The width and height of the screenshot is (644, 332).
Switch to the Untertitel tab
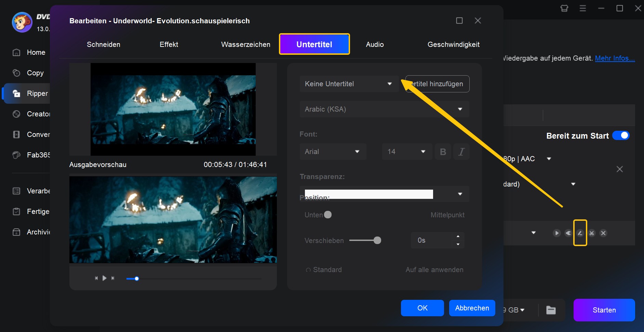(314, 44)
